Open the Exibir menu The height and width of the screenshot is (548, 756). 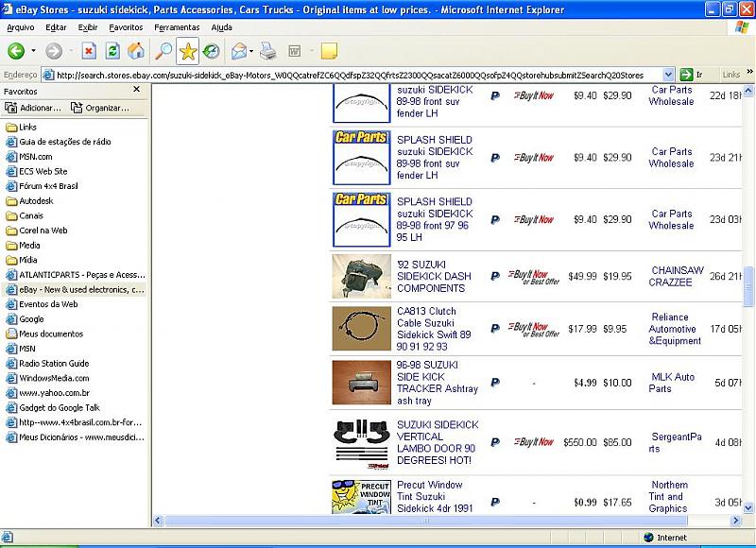[88, 27]
